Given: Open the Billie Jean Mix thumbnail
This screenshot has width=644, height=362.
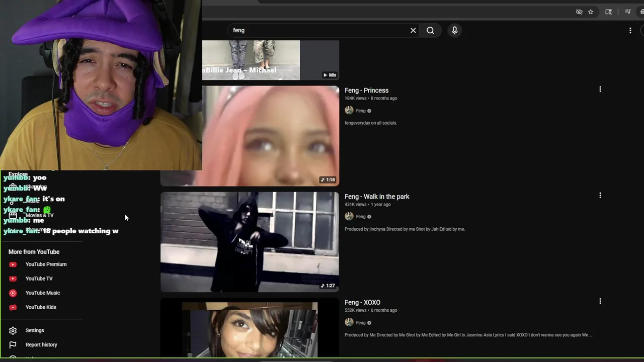Looking at the screenshot, I should 271,60.
